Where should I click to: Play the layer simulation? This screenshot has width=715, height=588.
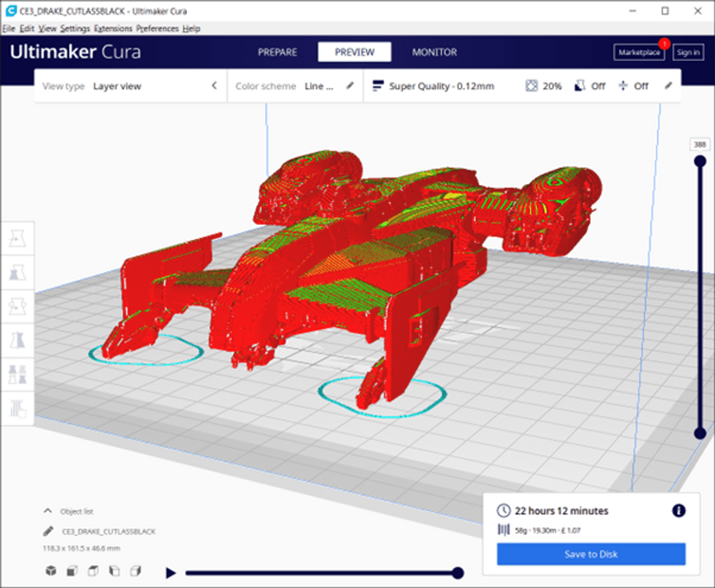pyautogui.click(x=170, y=573)
